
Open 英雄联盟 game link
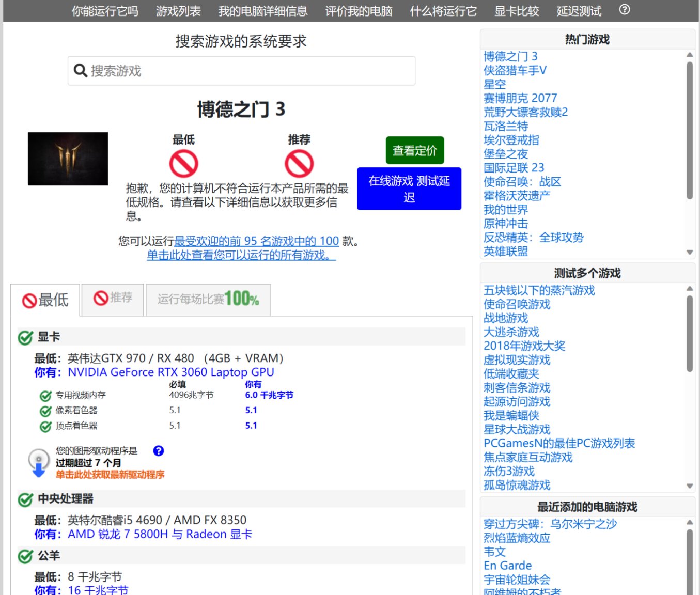[506, 252]
